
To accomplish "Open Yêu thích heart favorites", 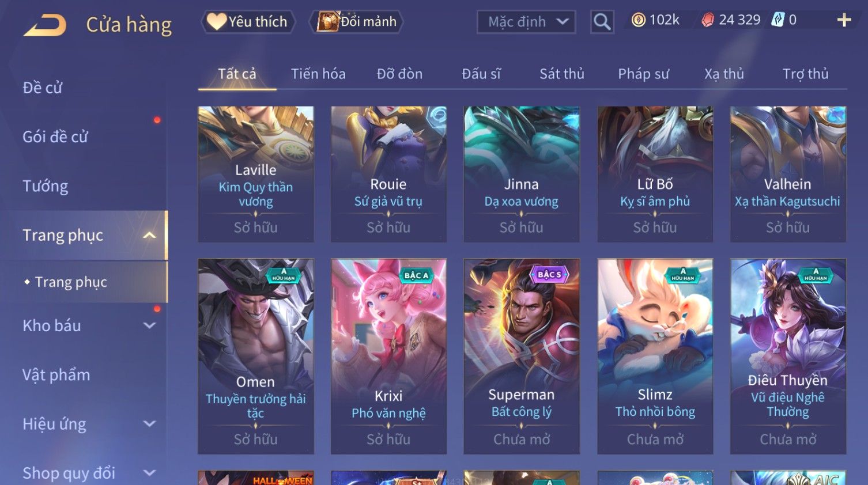I will coord(248,22).
